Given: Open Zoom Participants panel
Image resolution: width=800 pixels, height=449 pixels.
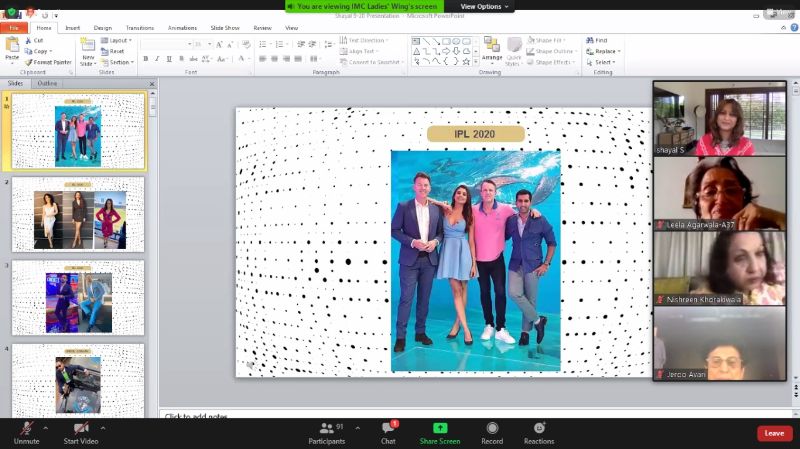Looking at the screenshot, I should (x=327, y=433).
